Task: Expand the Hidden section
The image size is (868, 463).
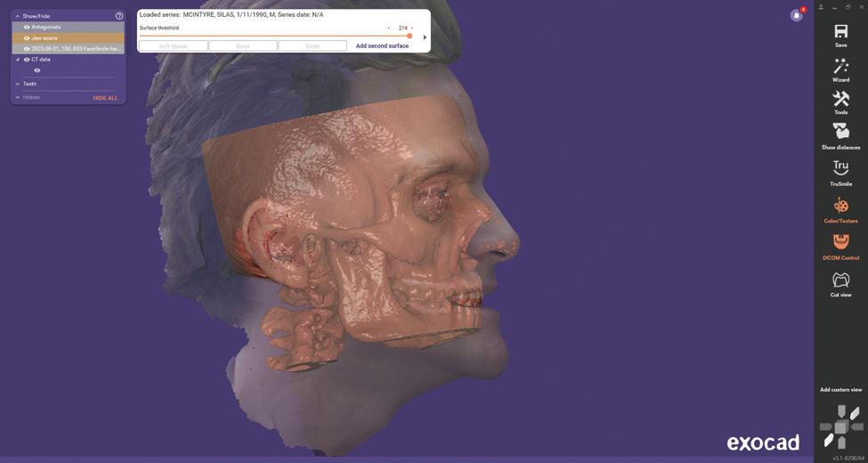Action: pyautogui.click(x=17, y=97)
